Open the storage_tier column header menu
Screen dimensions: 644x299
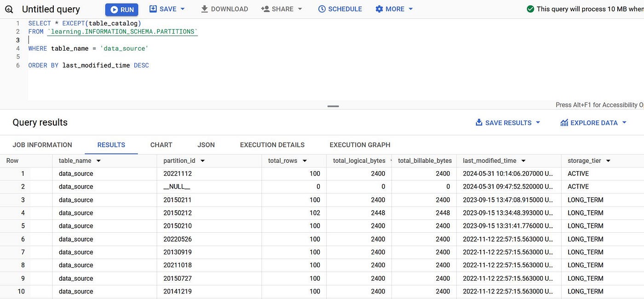(608, 161)
